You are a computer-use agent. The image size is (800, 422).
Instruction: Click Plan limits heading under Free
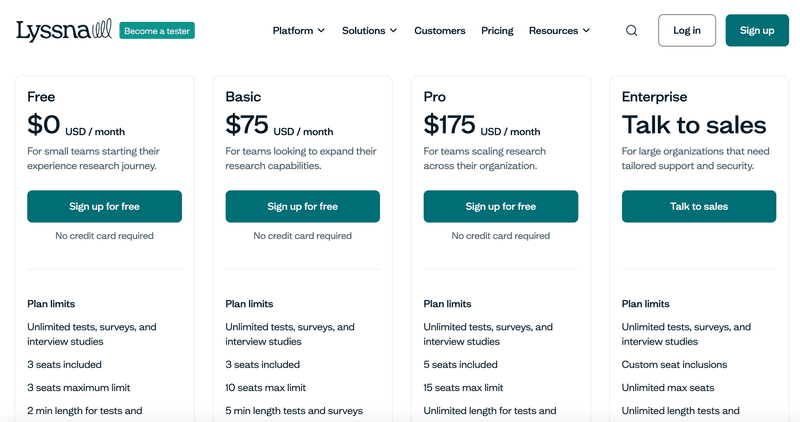coord(51,304)
